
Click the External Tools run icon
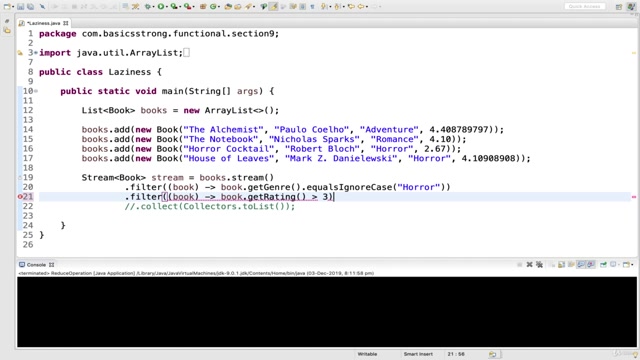click(188, 7)
